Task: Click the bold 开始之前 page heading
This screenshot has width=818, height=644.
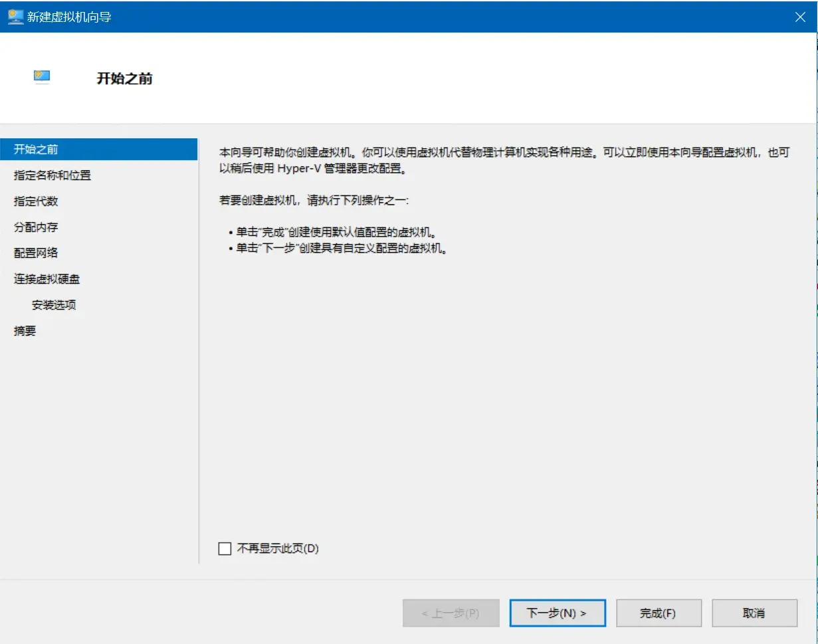Action: (125, 78)
